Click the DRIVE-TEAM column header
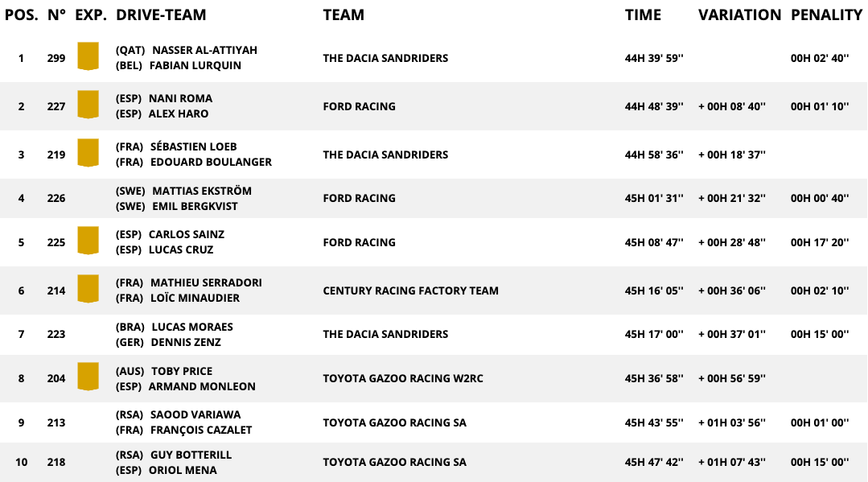The height and width of the screenshot is (482, 868). tap(161, 14)
